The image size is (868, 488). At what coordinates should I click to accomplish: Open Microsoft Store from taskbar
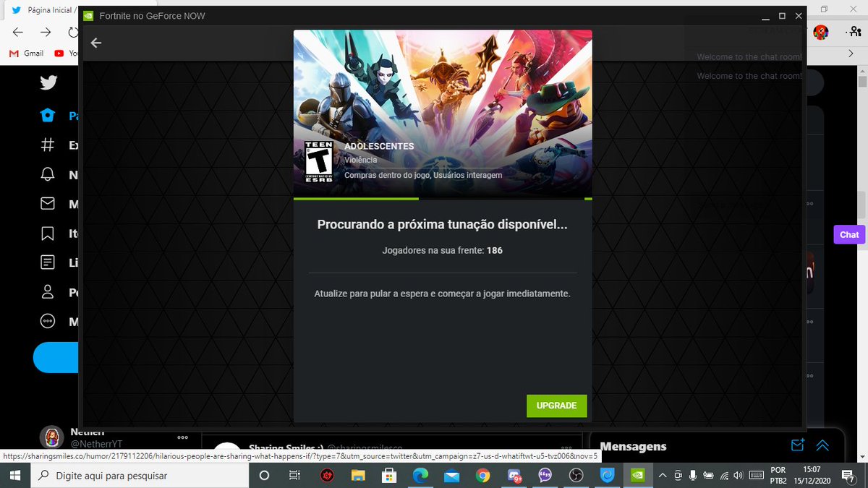click(x=389, y=476)
